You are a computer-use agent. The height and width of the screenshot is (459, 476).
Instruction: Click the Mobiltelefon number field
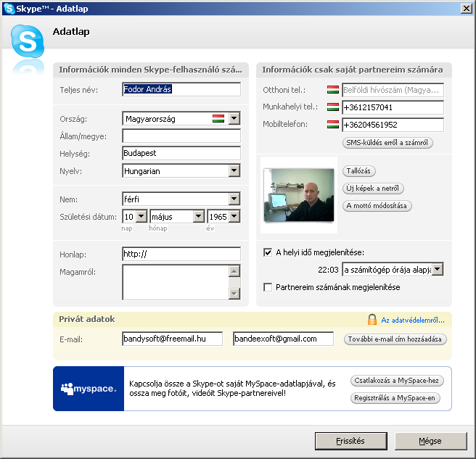point(393,125)
